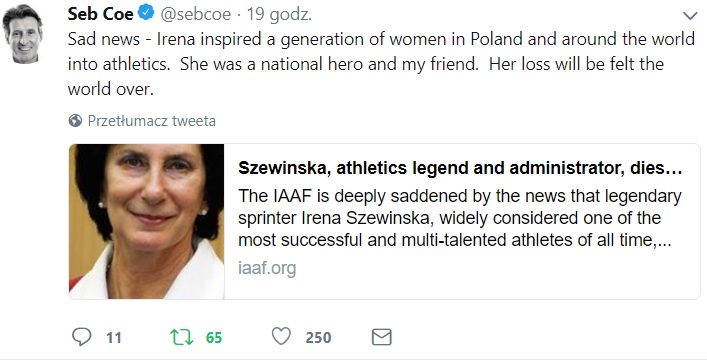Open Irena Szewinska photo in link card
Image resolution: width=707 pixels, height=361 pixels.
click(x=147, y=221)
